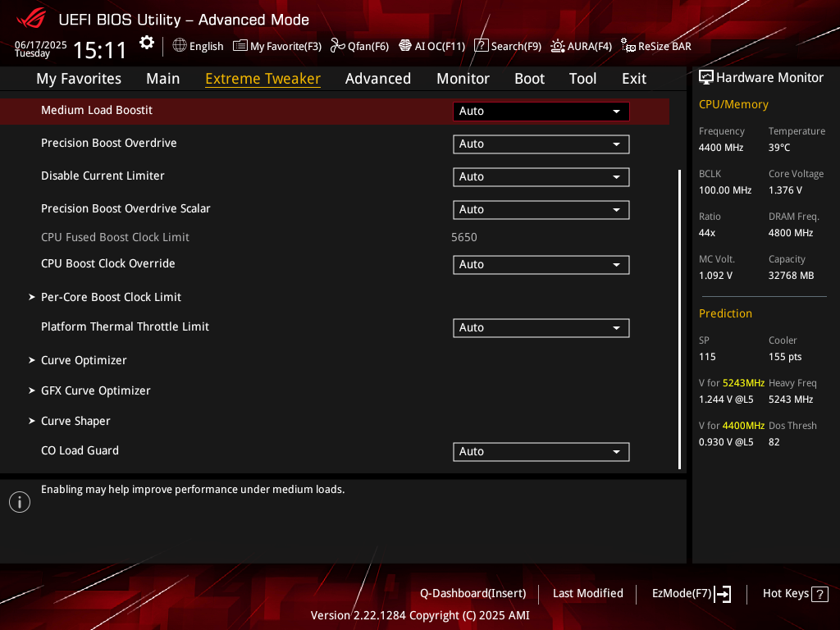Open Qfan(F6) fan control icon
The image size is (840, 630).
pos(337,46)
